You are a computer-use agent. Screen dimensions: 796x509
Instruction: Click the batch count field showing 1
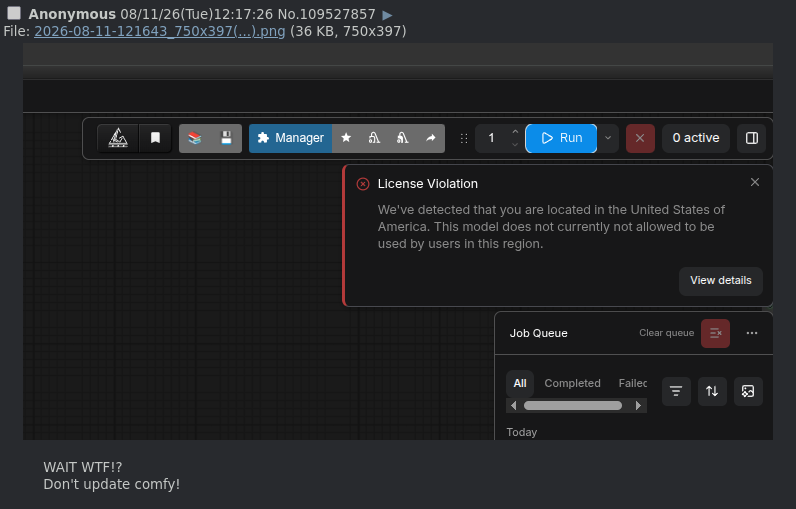tap(491, 138)
